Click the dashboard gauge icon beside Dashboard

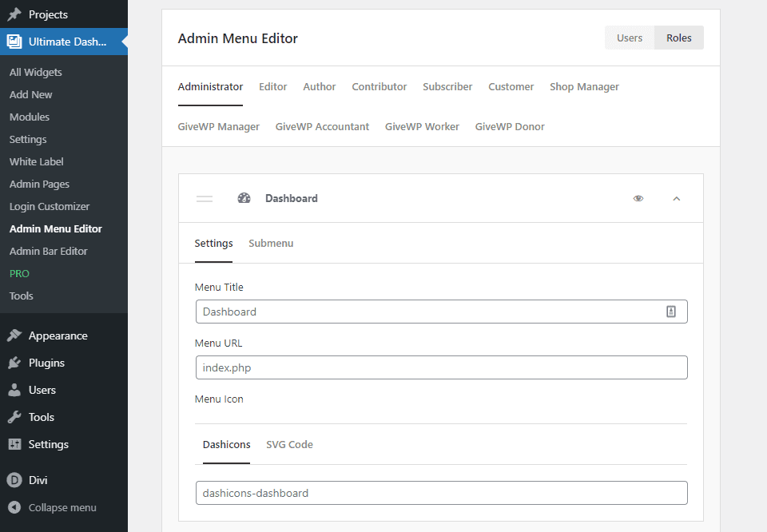(244, 197)
